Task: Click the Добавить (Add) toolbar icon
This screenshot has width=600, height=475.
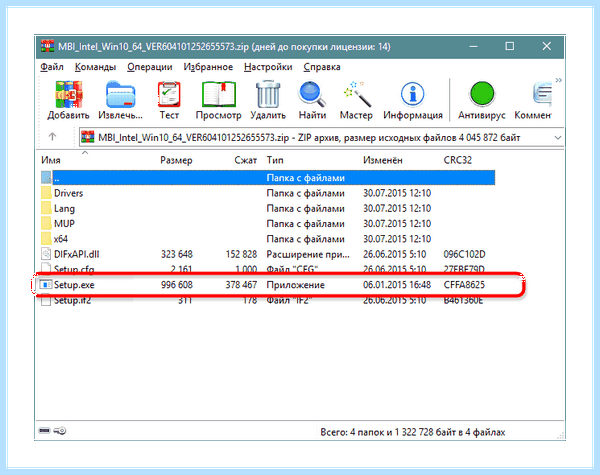Action: [68, 94]
